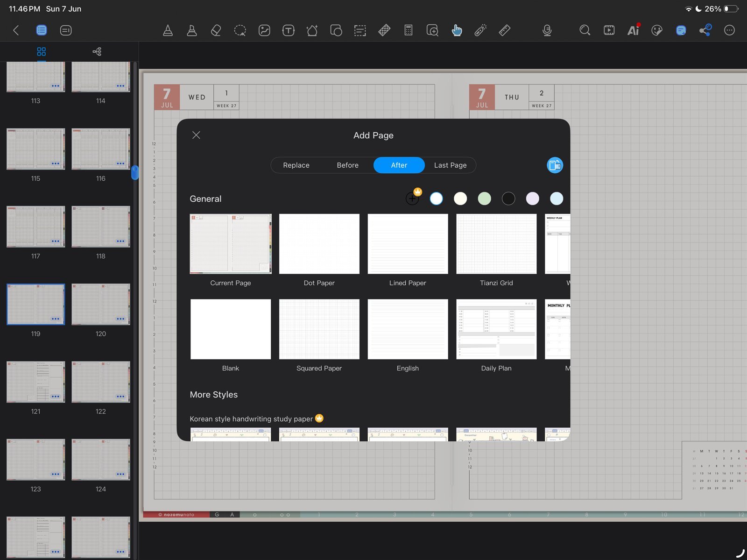
Task: Pick the lavender paper color swatch
Action: [533, 198]
